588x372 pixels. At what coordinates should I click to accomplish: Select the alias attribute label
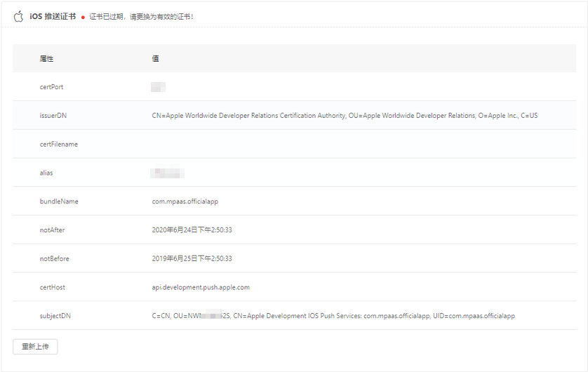(x=46, y=173)
